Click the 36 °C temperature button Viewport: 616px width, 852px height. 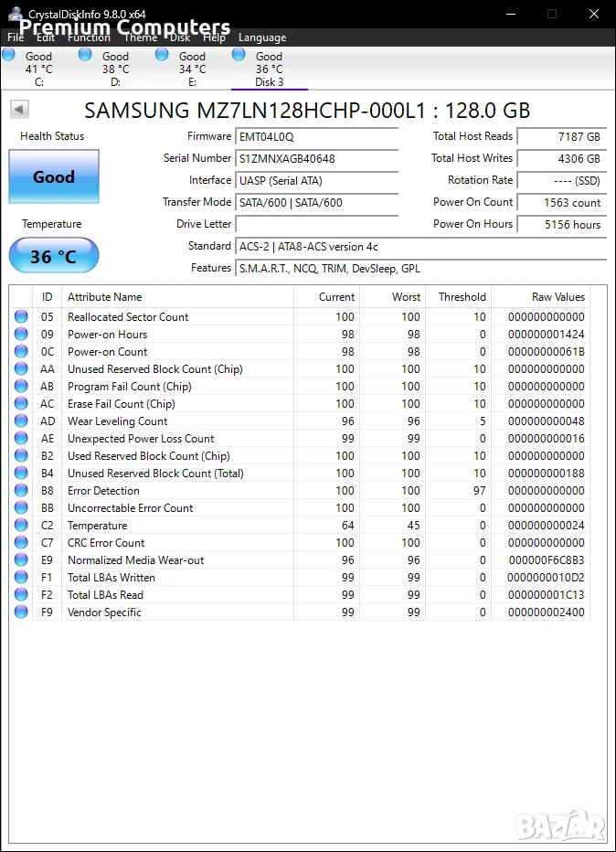[x=54, y=255]
